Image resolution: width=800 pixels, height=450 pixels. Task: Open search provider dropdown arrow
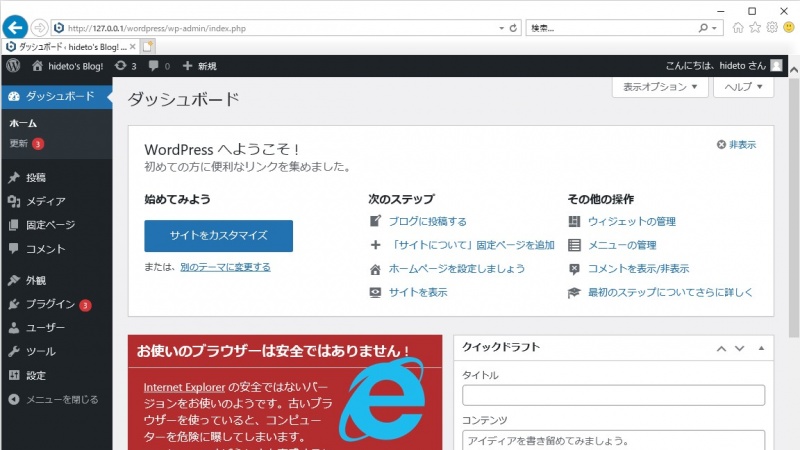(714, 28)
